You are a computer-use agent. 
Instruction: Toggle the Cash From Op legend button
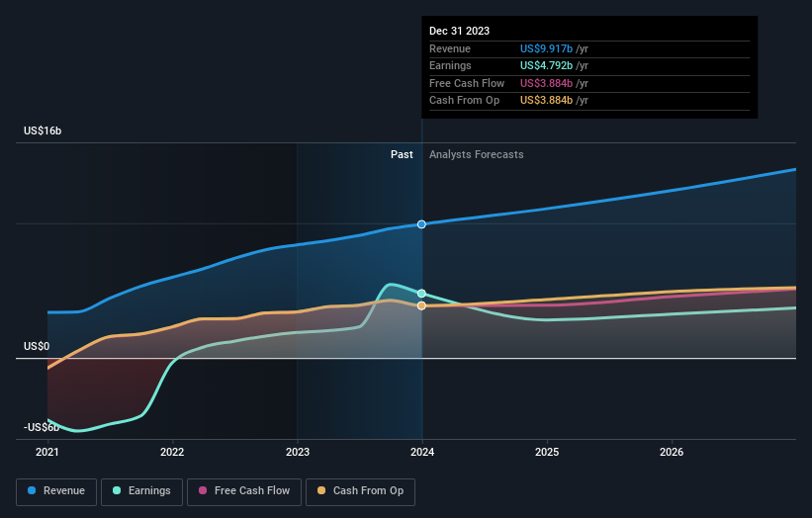(360, 491)
